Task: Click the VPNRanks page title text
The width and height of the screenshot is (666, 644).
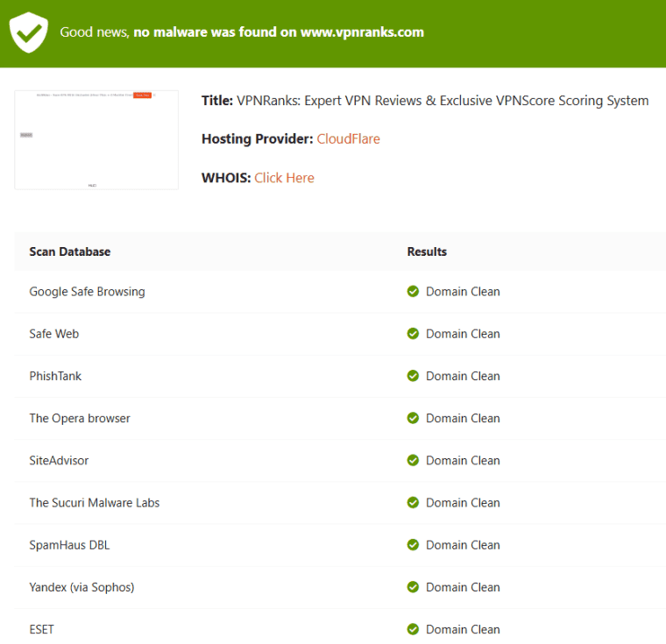Action: (x=443, y=101)
